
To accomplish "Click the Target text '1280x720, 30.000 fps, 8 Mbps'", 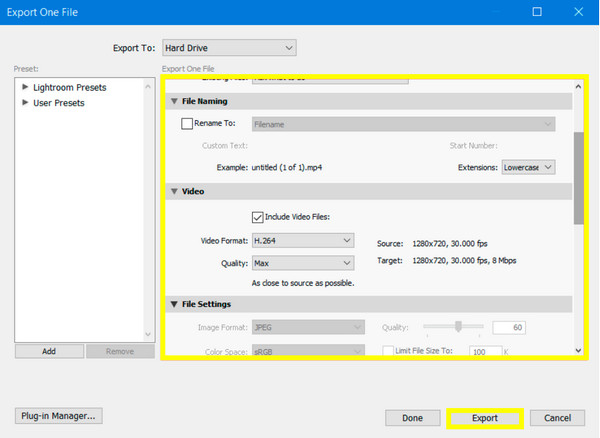I will coord(464,261).
